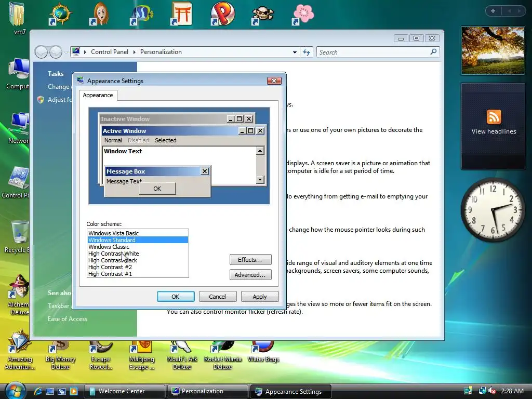This screenshot has height=399, width=532.
Task: Open the vm7 folder on desktop
Action: 17,18
